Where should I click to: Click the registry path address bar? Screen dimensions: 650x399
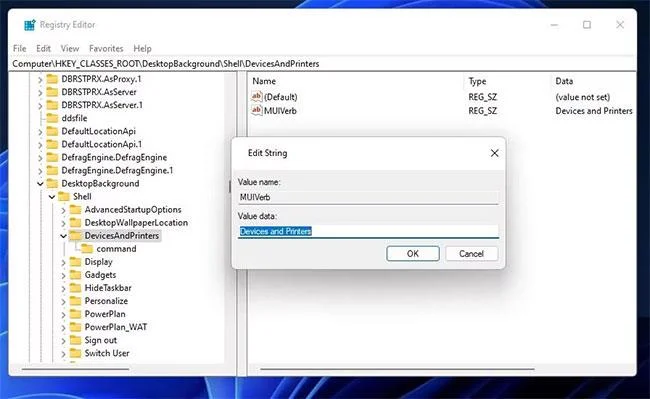[x=323, y=64]
